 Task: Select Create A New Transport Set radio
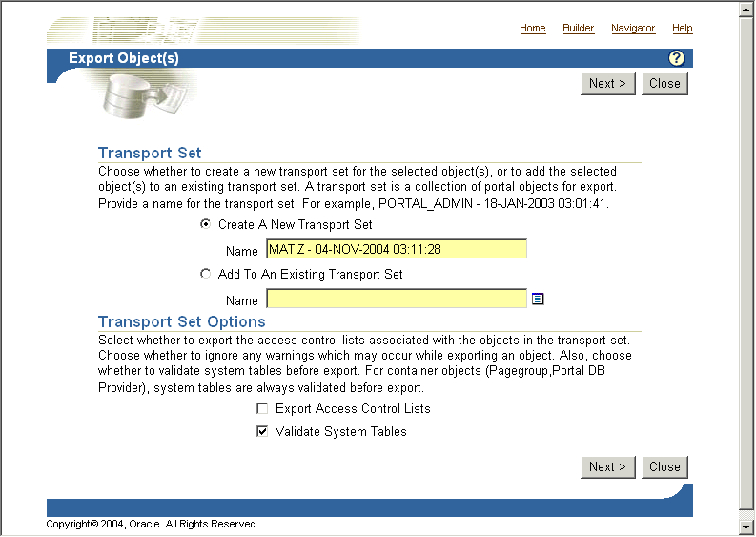(x=205, y=224)
